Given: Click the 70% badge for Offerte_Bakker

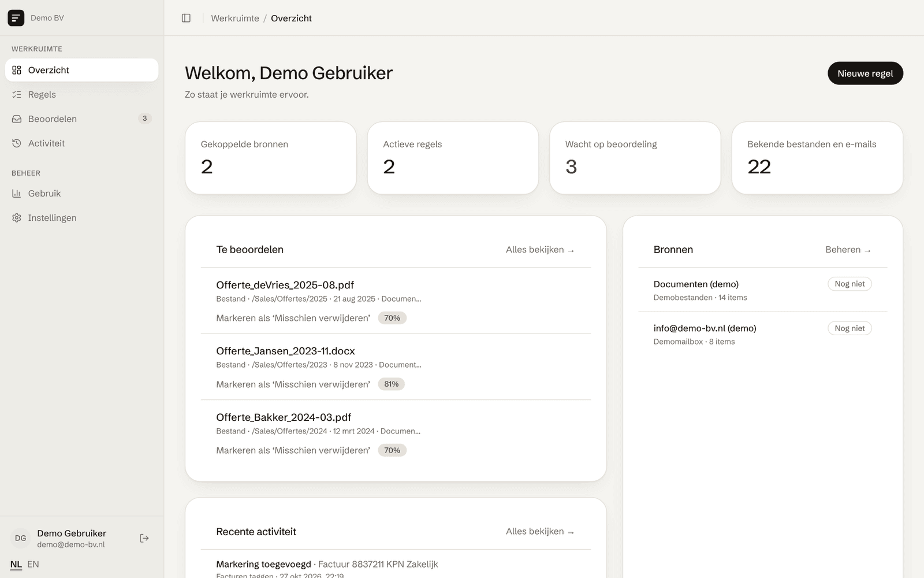Looking at the screenshot, I should (392, 450).
